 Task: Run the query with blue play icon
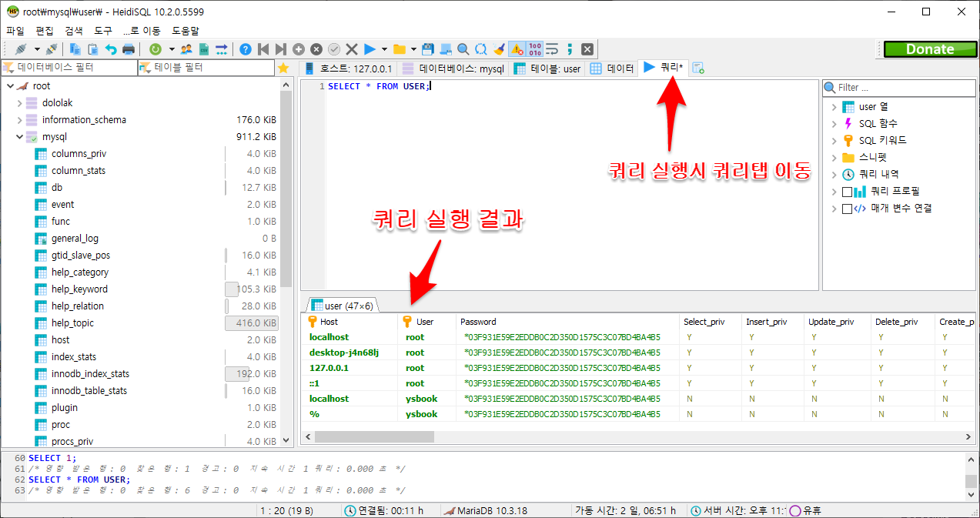coord(370,49)
